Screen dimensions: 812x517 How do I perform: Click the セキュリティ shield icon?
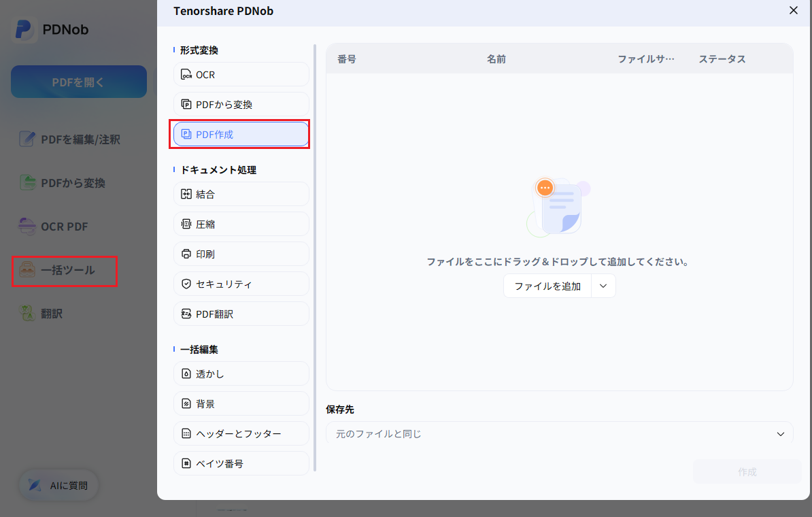point(186,284)
